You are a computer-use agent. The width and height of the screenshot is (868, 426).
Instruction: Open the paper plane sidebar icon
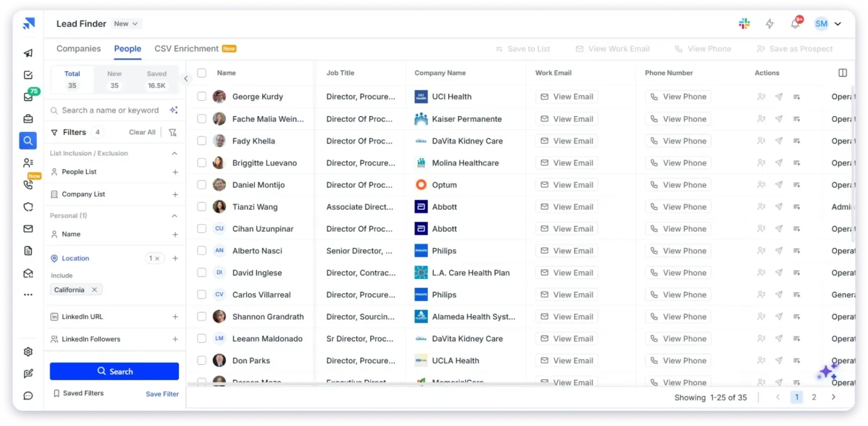coord(28,53)
